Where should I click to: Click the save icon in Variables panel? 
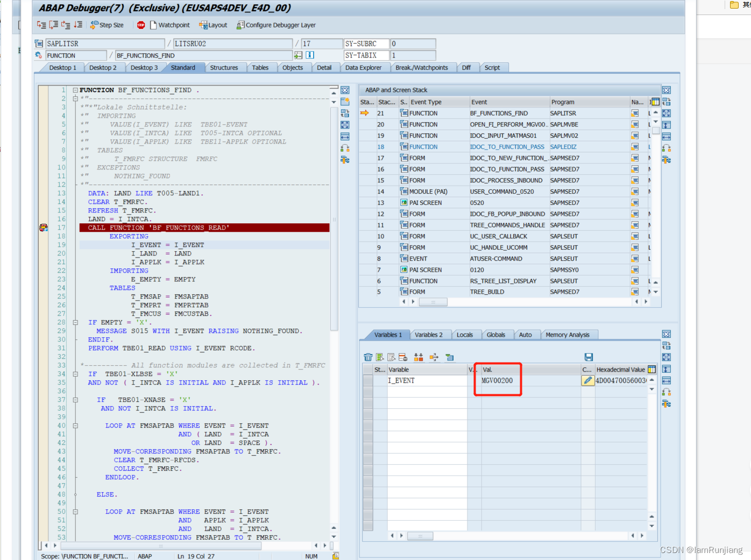589,357
